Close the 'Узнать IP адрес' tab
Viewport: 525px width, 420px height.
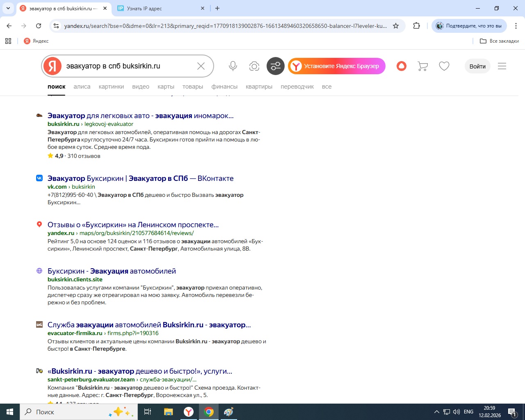[203, 8]
